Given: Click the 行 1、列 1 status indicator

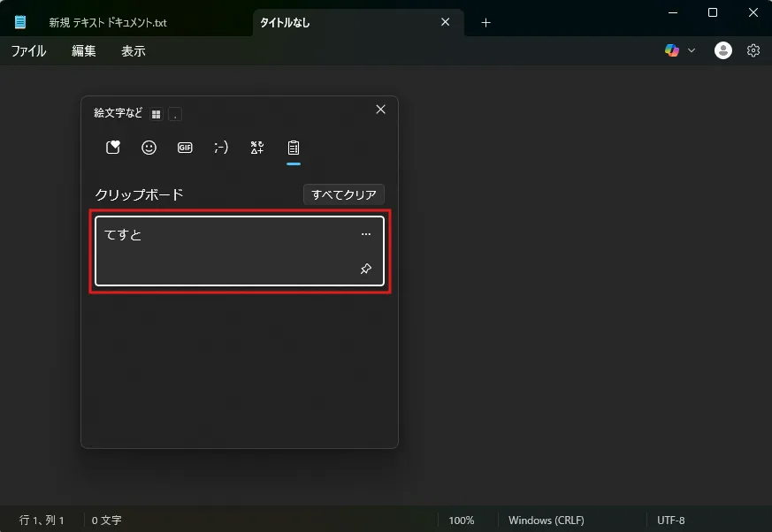Looking at the screenshot, I should (x=42, y=521).
